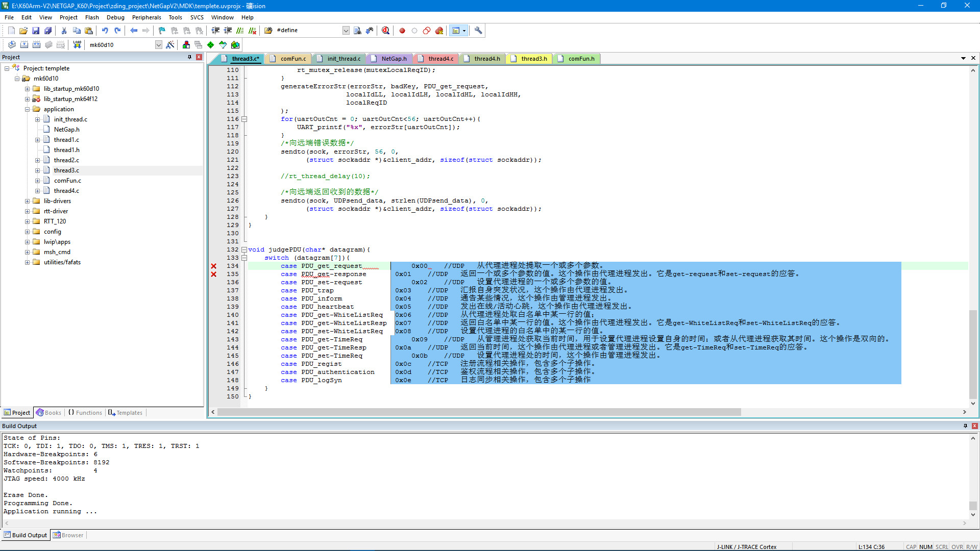Open the Flash menu
Image resolution: width=980 pixels, height=551 pixels.
pyautogui.click(x=92, y=17)
